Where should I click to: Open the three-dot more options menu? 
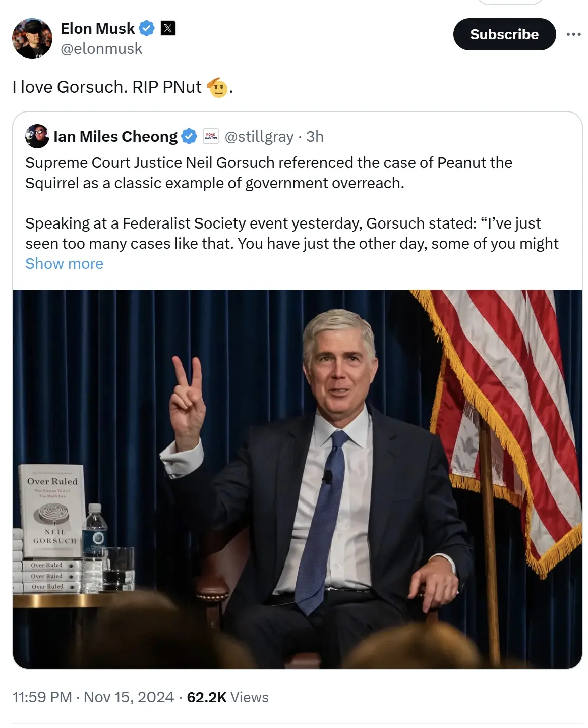(573, 34)
